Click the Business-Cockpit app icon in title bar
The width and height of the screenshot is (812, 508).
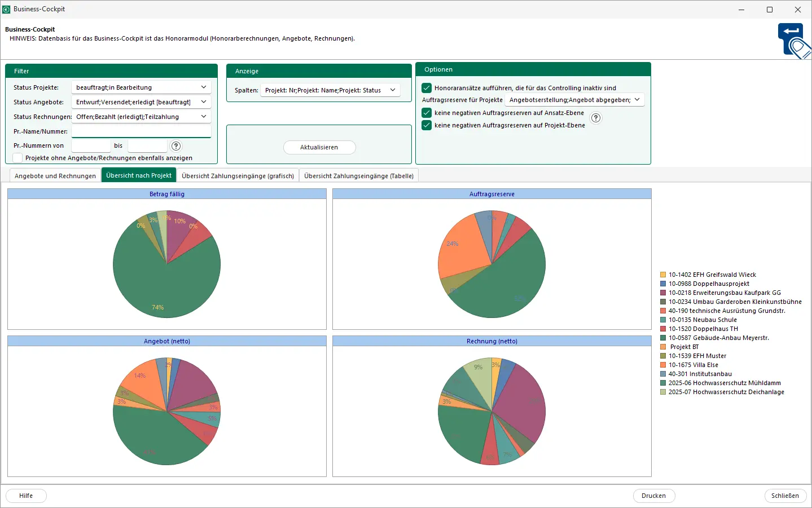click(7, 10)
